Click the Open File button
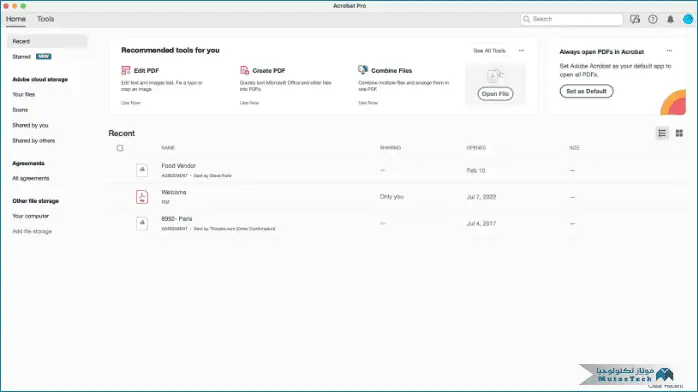 point(495,94)
